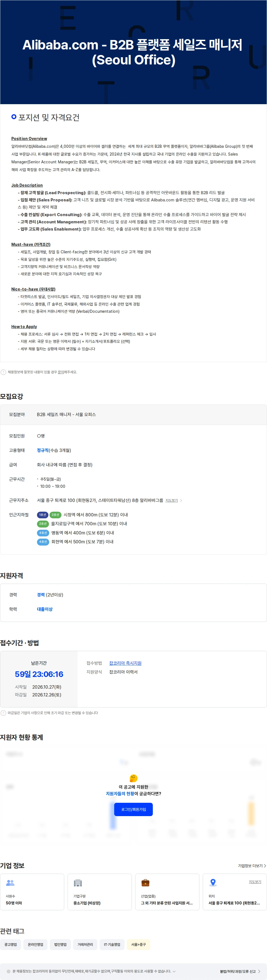Screen dimensions: 267x980
Task: Click the 2호선 badge beside 시청역
Action: [x=55, y=515]
